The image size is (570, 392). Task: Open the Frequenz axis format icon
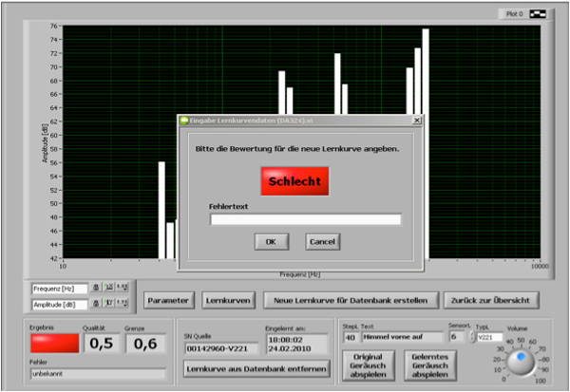coord(122,288)
